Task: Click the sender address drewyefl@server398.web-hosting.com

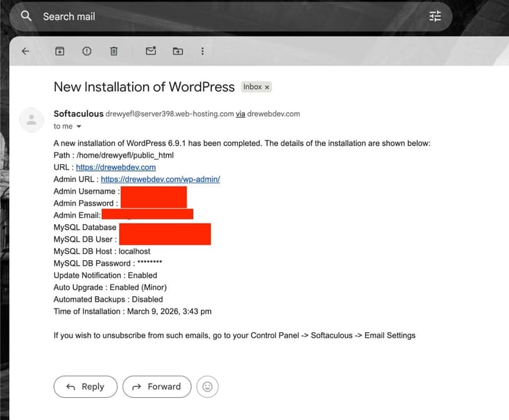Action: click(x=169, y=114)
